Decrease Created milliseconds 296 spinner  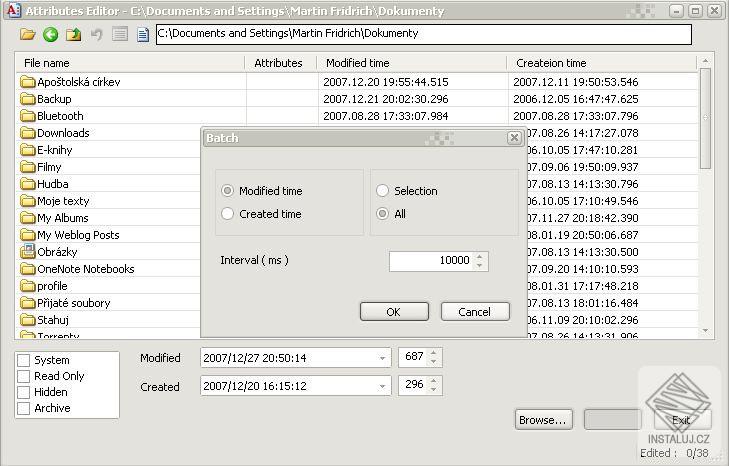(433, 390)
